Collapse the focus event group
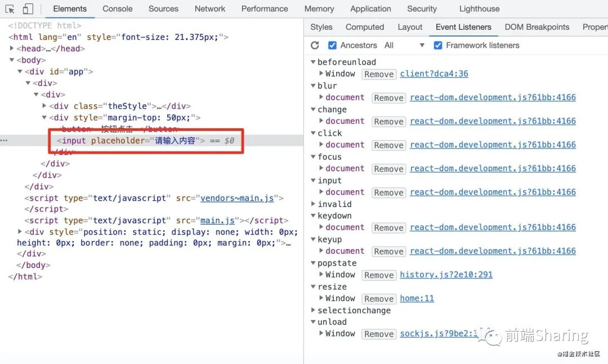The width and height of the screenshot is (608, 364). pos(313,156)
